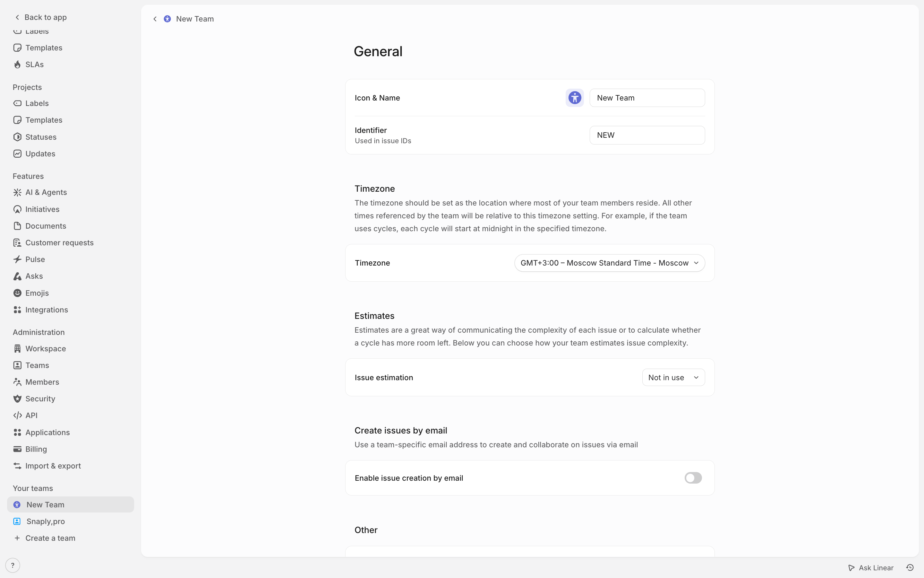Image resolution: width=924 pixels, height=578 pixels.
Task: Click New Team breadcrumb in header
Action: pyautogui.click(x=195, y=19)
